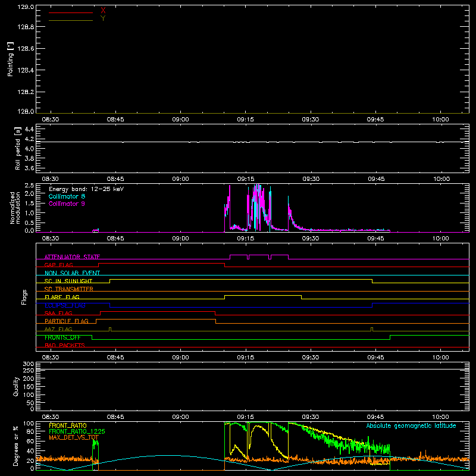Click 08:45 time label under modulation plot

click(115, 239)
